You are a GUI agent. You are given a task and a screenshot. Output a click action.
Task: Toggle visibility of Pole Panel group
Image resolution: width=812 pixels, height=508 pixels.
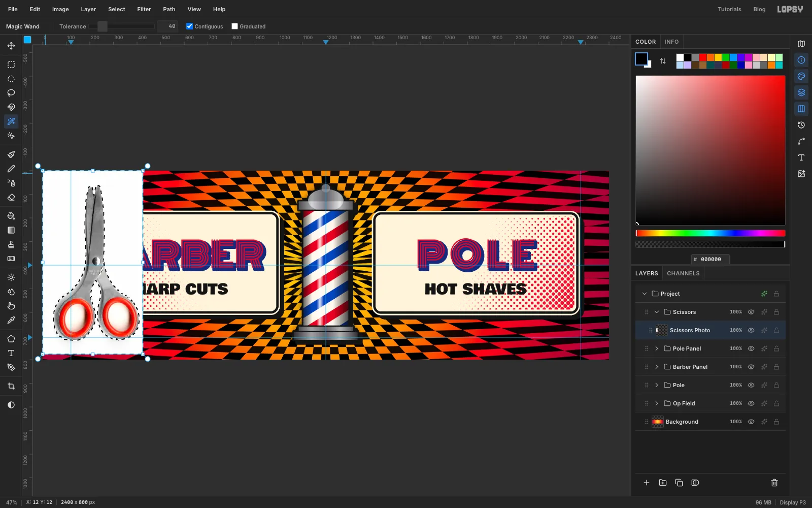coord(751,348)
